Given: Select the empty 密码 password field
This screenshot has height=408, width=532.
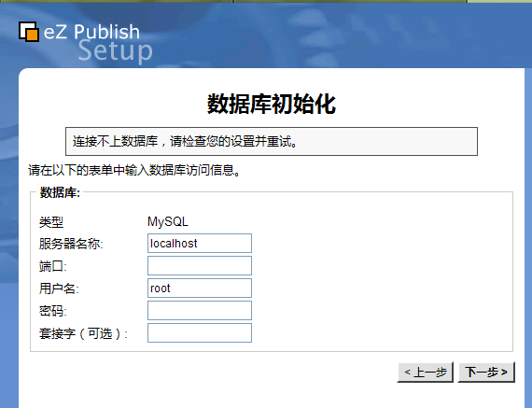Looking at the screenshot, I should (200, 310).
